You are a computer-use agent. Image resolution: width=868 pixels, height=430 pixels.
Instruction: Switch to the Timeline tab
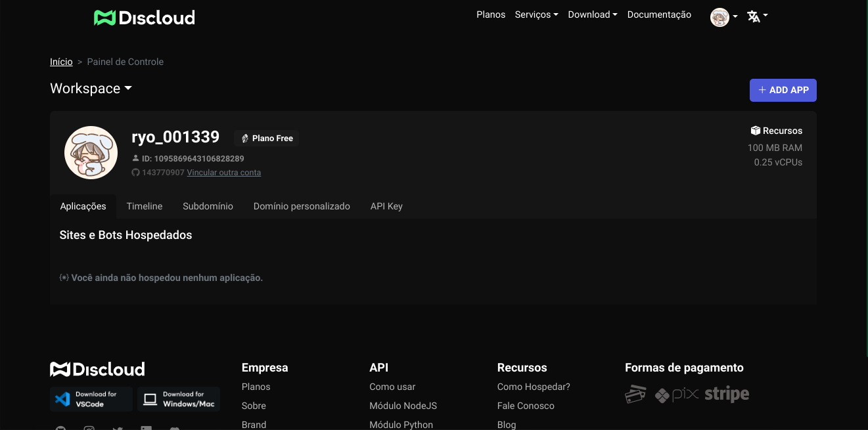point(145,205)
